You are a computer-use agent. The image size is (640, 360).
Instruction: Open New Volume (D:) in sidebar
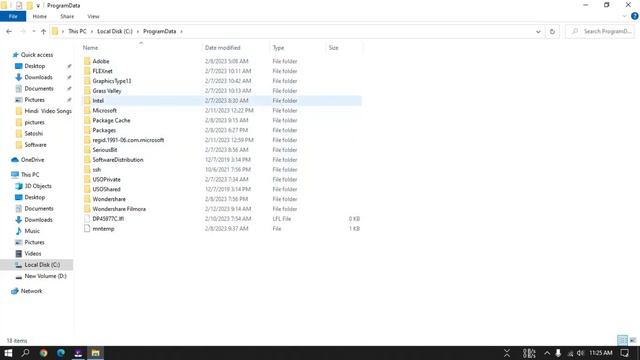[45, 276]
